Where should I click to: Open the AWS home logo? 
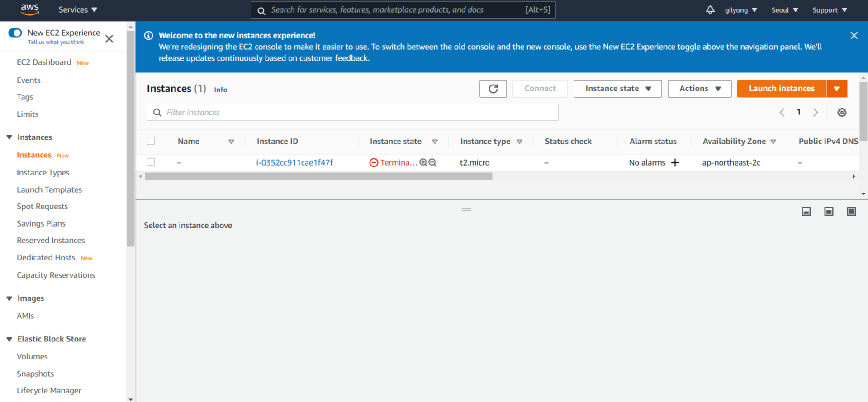(30, 9)
